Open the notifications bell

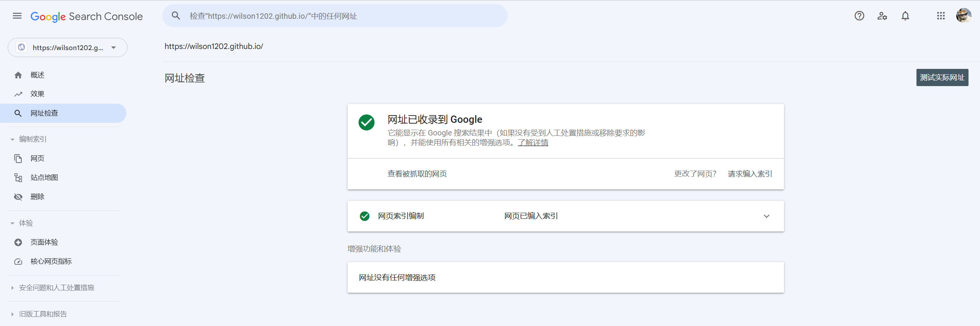905,16
